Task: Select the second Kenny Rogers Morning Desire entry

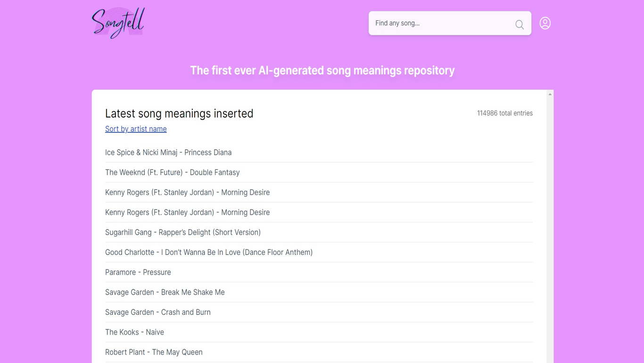Action: click(187, 212)
